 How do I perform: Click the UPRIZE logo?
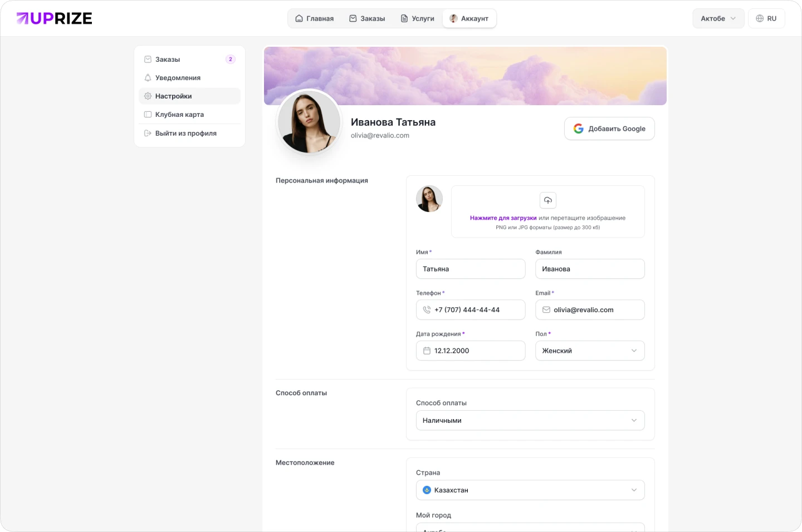[x=54, y=18]
